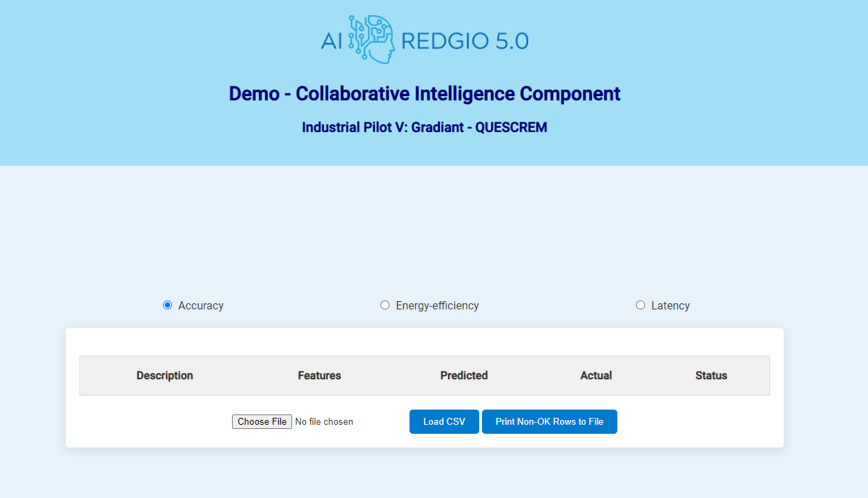Click the Actual column header
Screen dimensions: 868x498
click(x=596, y=376)
